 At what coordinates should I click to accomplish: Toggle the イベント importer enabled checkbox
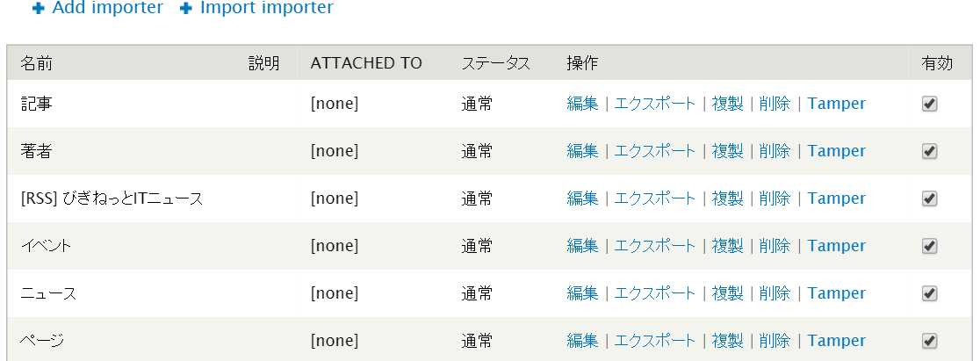(930, 246)
